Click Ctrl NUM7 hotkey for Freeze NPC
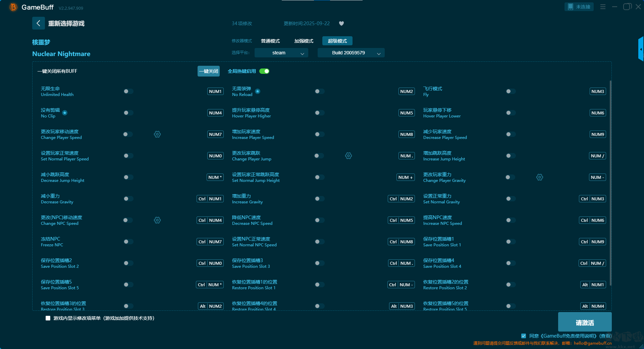This screenshot has height=349, width=644. point(210,242)
